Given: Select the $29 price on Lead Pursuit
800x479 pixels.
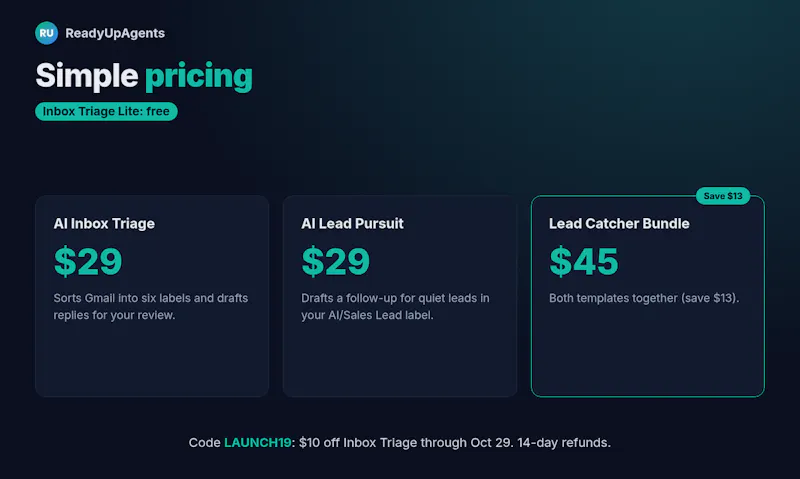Looking at the screenshot, I should click(x=336, y=261).
